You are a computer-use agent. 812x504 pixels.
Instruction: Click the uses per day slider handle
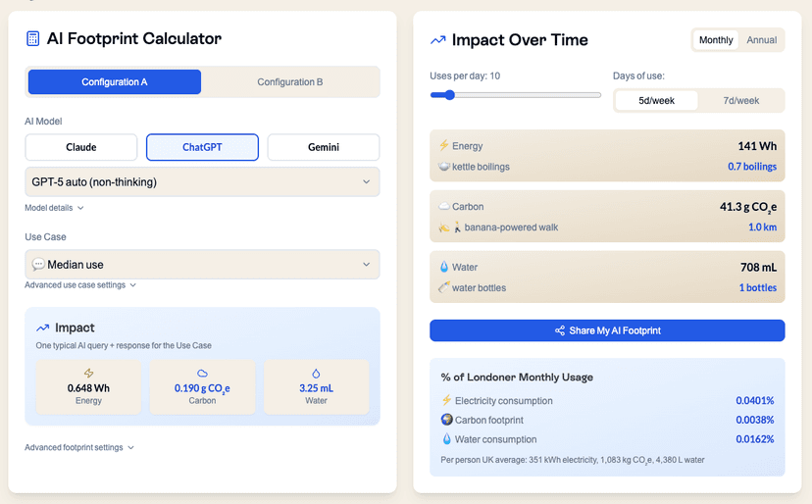(x=449, y=95)
